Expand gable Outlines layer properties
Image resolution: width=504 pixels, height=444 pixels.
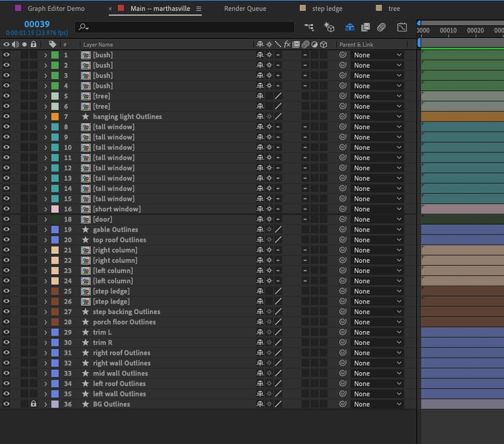coord(46,230)
